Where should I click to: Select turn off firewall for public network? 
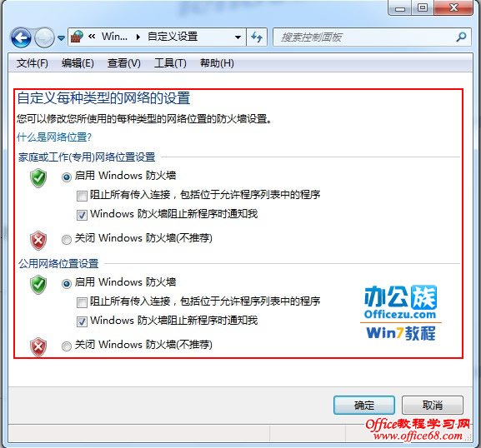67,346
